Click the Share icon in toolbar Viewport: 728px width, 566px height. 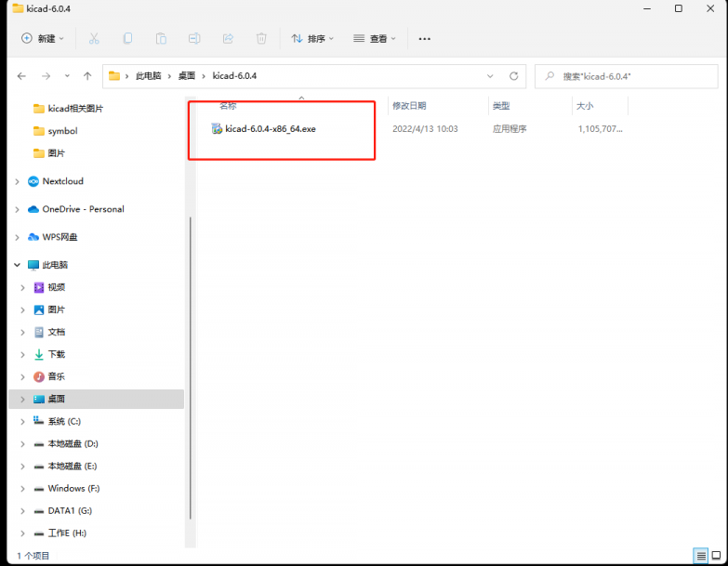228,38
